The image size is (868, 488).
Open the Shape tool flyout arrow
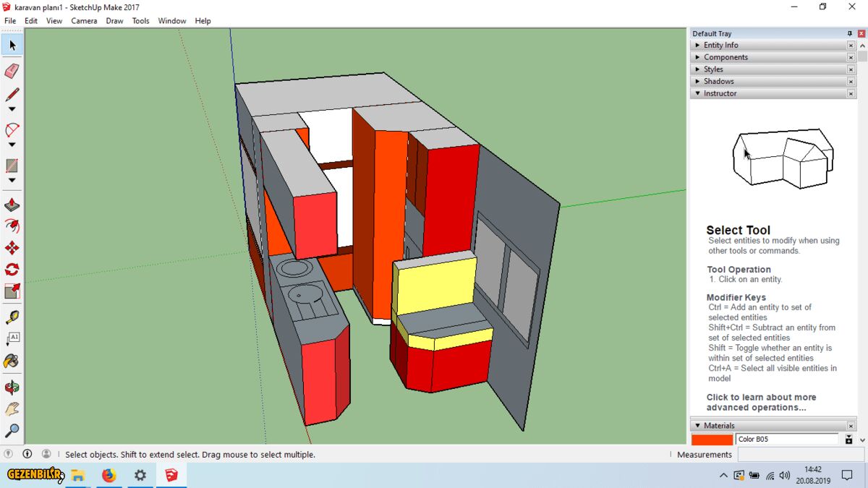pyautogui.click(x=12, y=180)
